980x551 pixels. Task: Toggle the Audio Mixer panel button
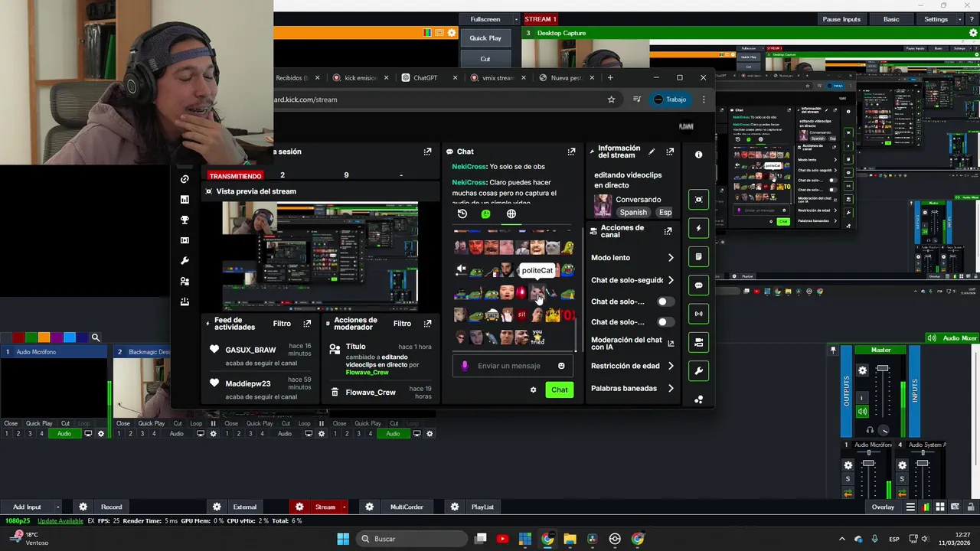953,338
